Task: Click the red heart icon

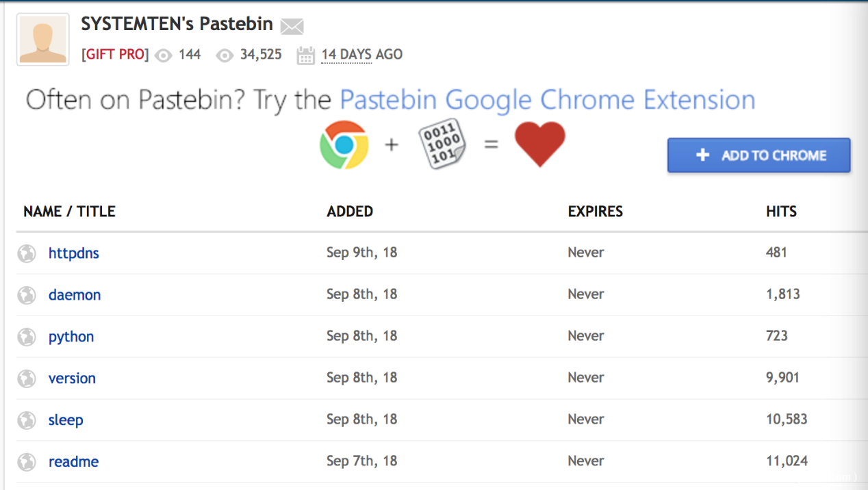Action: [x=540, y=144]
